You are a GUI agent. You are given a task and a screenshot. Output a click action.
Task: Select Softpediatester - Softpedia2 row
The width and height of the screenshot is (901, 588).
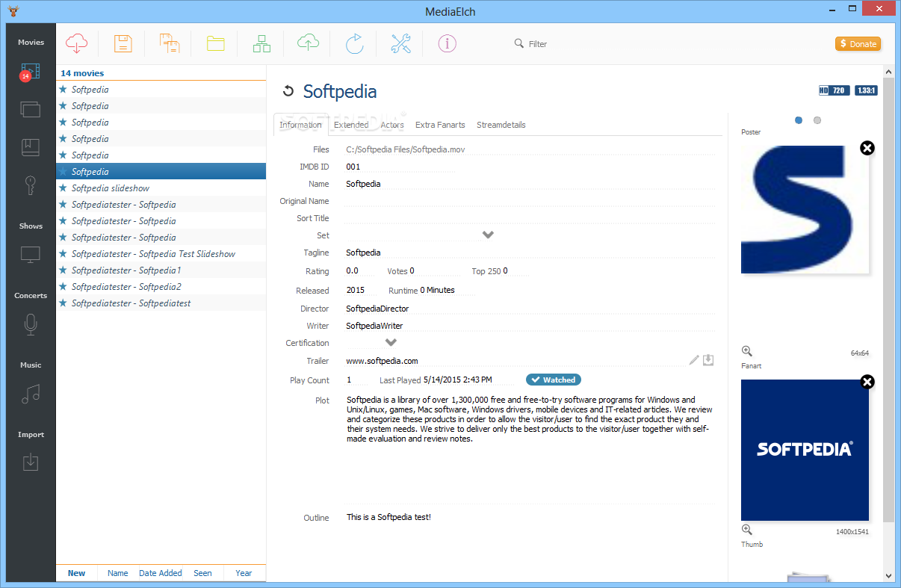[x=161, y=287]
